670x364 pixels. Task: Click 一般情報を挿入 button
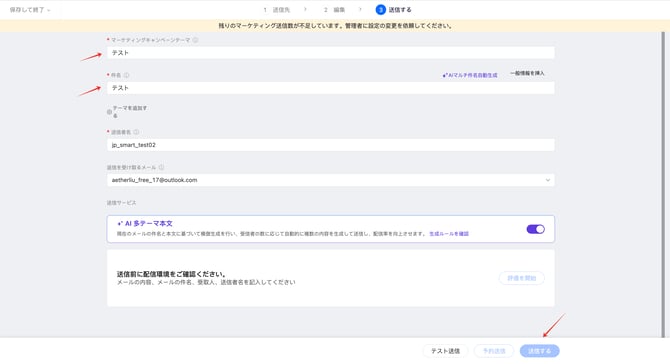(527, 73)
